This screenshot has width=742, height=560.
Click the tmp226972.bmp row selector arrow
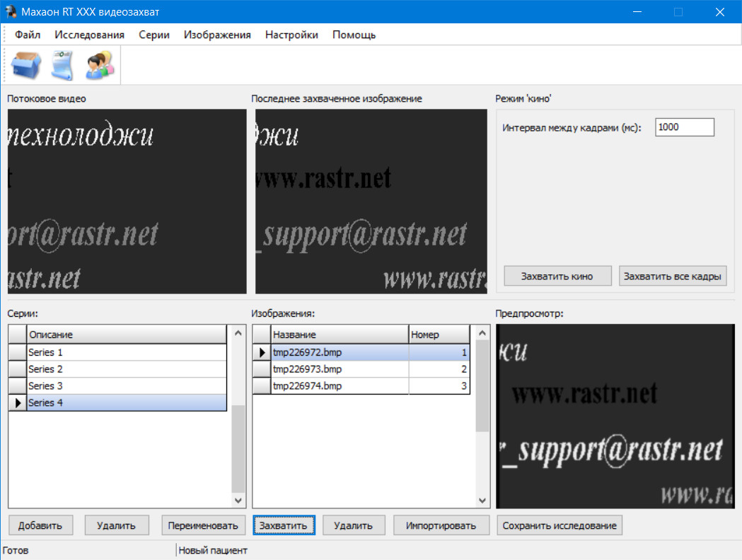click(x=262, y=352)
